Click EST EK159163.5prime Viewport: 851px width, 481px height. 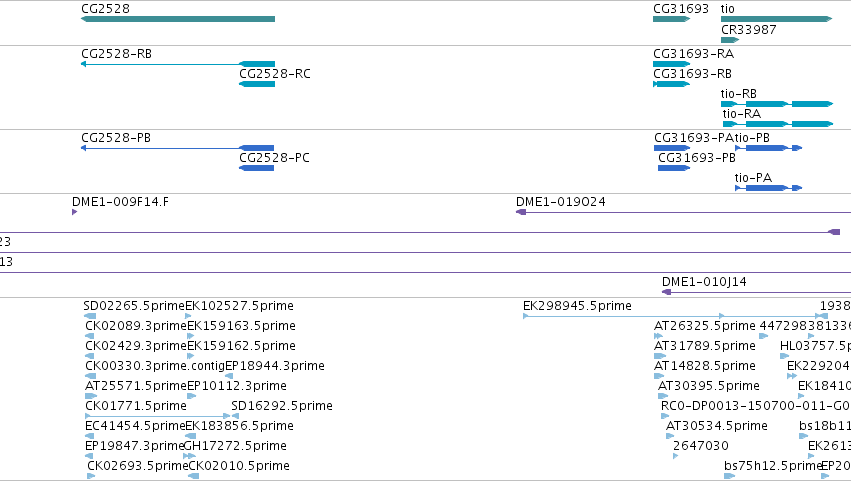pos(241,326)
